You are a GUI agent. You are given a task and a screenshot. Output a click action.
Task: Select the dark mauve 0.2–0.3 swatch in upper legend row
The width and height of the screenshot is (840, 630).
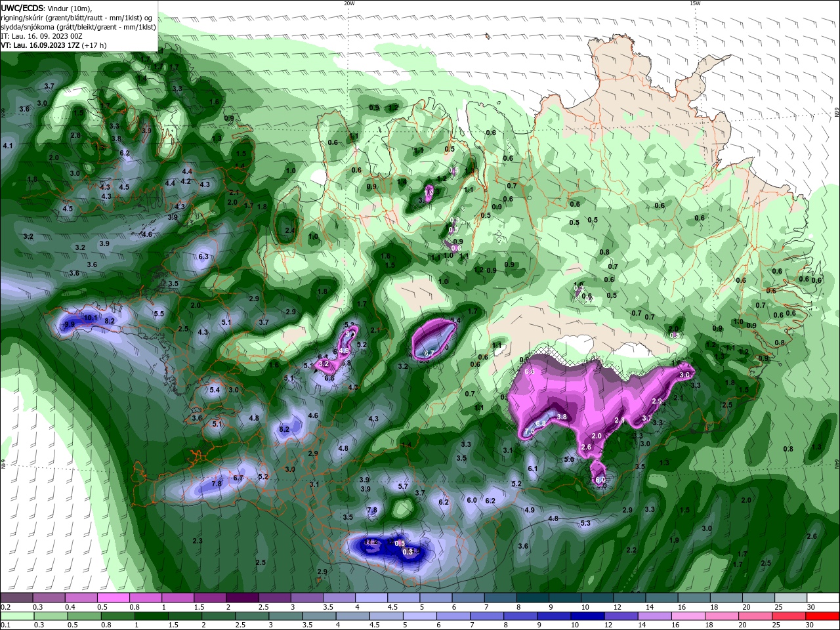tap(16, 598)
